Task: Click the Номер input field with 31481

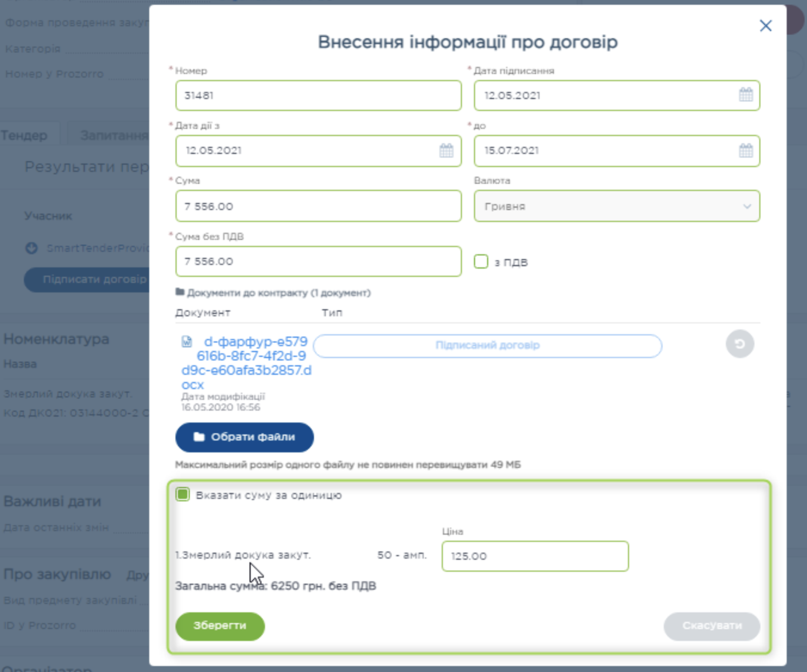Action: [x=318, y=95]
